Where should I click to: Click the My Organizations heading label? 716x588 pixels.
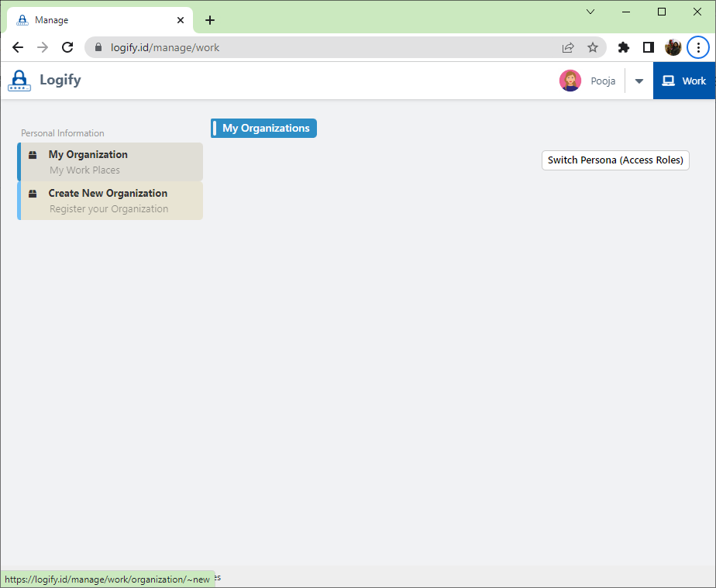265,129
